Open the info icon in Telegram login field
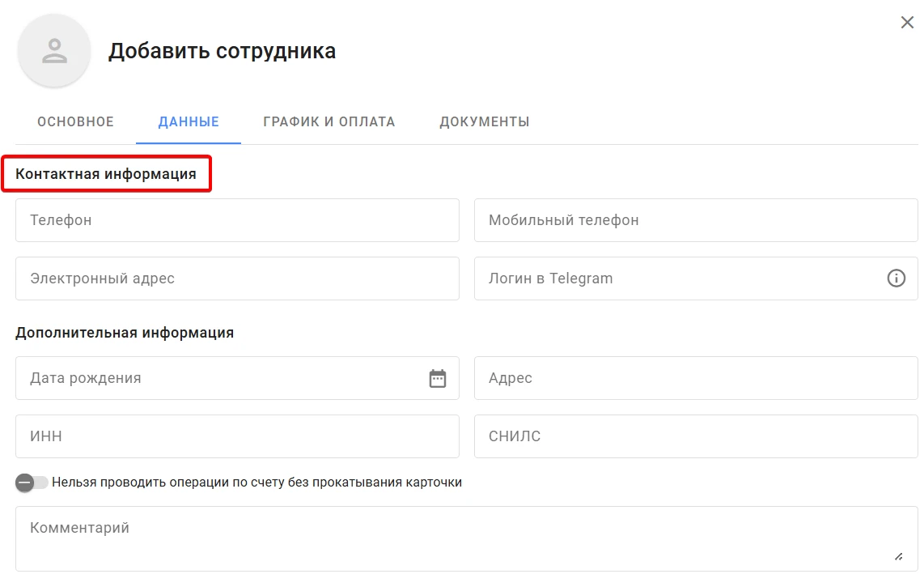Image resolution: width=924 pixels, height=574 pixels. 896,278
